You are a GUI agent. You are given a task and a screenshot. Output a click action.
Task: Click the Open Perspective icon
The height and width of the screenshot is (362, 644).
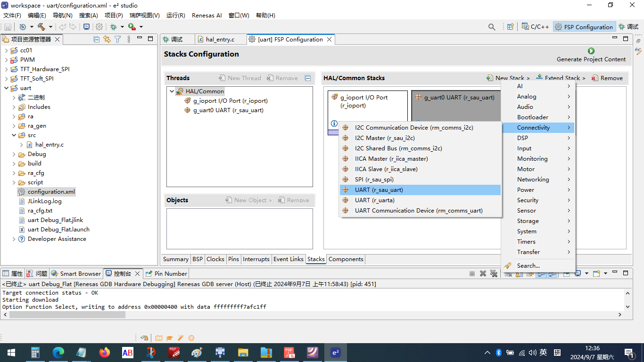[x=510, y=27]
